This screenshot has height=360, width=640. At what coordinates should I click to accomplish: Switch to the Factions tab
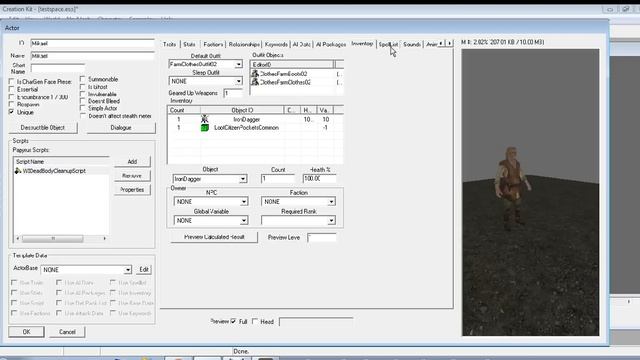(213, 44)
